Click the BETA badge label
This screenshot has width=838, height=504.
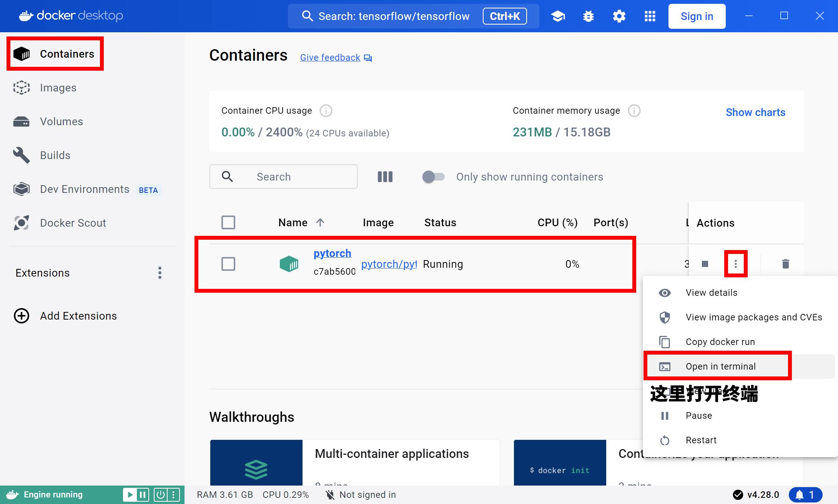coord(148,190)
